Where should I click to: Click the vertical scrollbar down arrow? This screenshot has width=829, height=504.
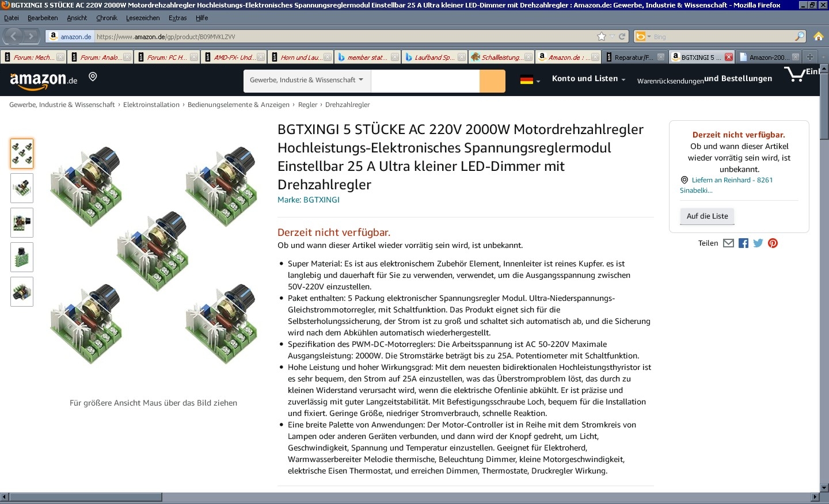pyautogui.click(x=824, y=488)
